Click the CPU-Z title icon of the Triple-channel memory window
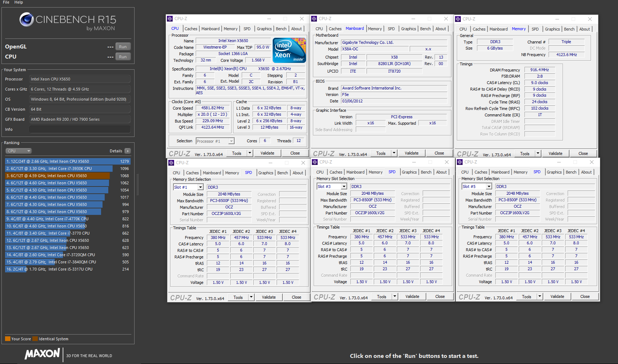This screenshot has width=618, height=364. click(x=458, y=19)
